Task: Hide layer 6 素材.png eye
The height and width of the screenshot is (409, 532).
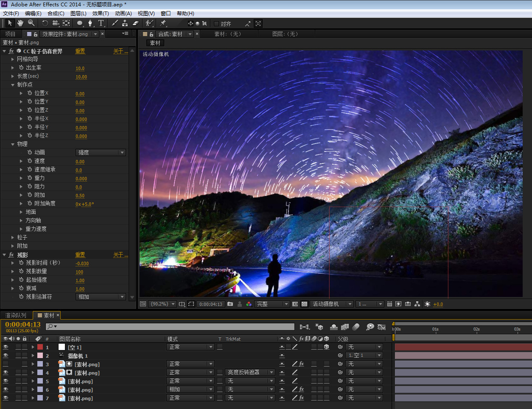Action: 6,389
